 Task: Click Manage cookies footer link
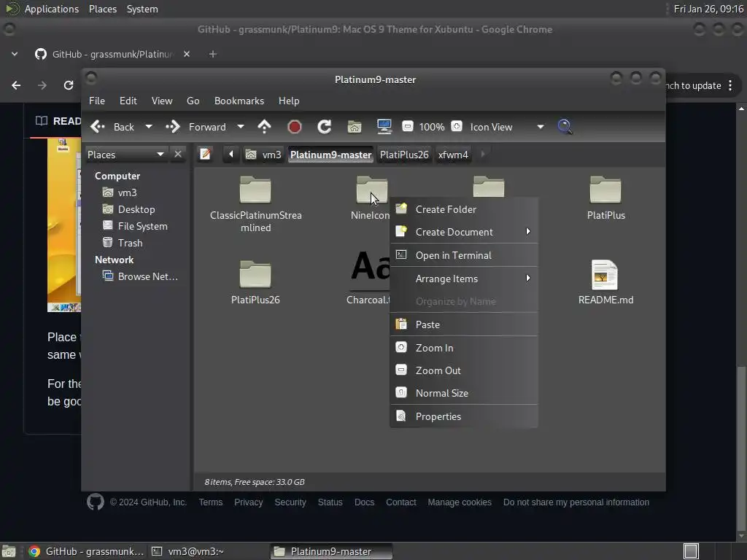[460, 502]
